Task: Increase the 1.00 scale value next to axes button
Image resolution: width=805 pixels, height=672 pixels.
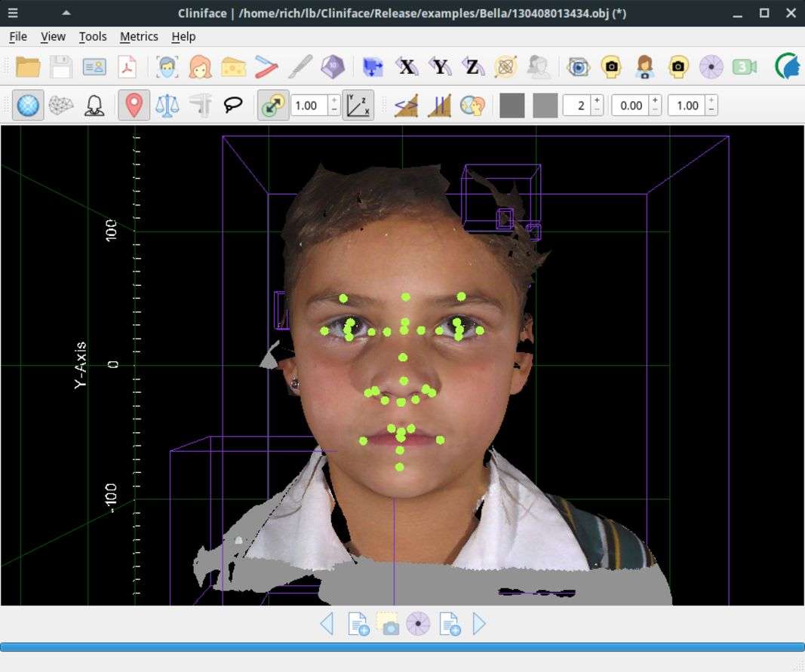Action: pyautogui.click(x=334, y=100)
